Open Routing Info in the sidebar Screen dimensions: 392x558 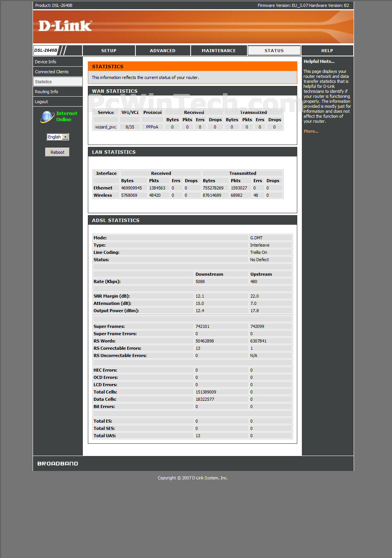pyautogui.click(x=58, y=92)
